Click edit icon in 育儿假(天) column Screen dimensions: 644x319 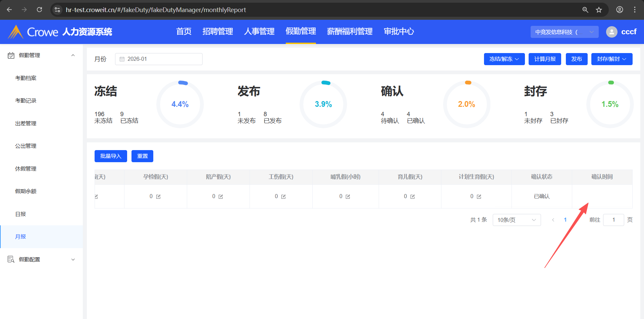tap(413, 197)
